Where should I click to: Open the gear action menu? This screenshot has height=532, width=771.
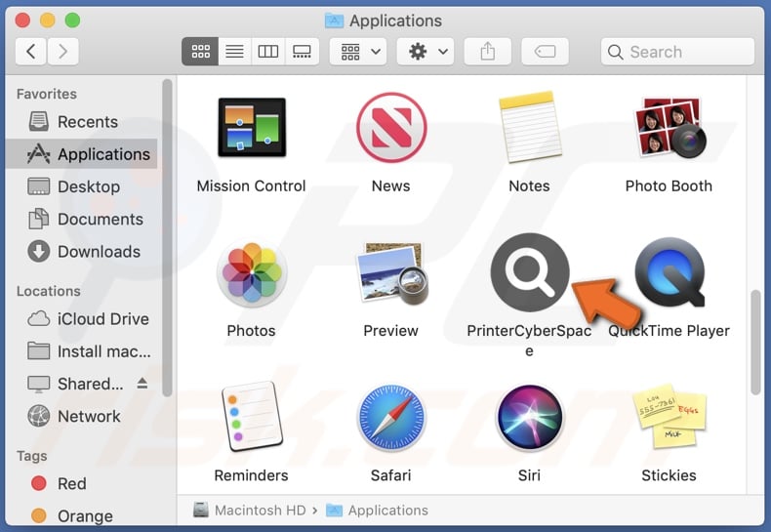[426, 51]
